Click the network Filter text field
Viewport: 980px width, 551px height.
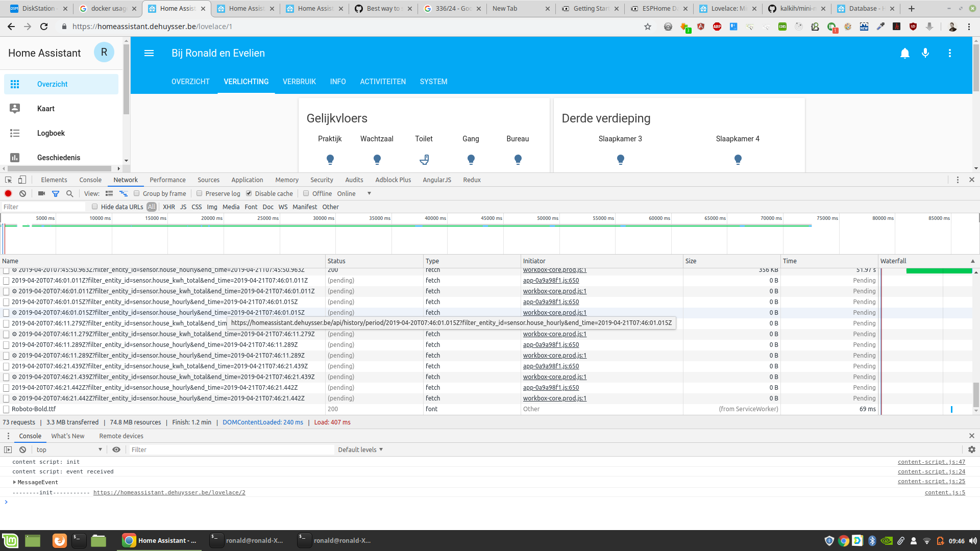[x=43, y=207]
